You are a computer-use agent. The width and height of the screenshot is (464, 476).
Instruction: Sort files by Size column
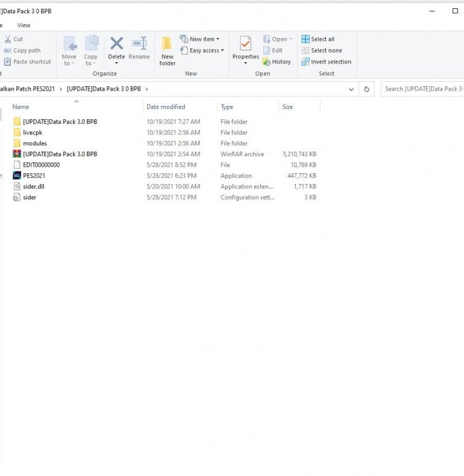(288, 107)
